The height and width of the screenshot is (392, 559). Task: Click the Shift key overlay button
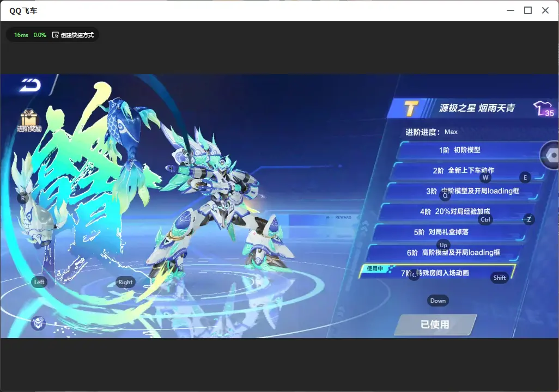[500, 278]
